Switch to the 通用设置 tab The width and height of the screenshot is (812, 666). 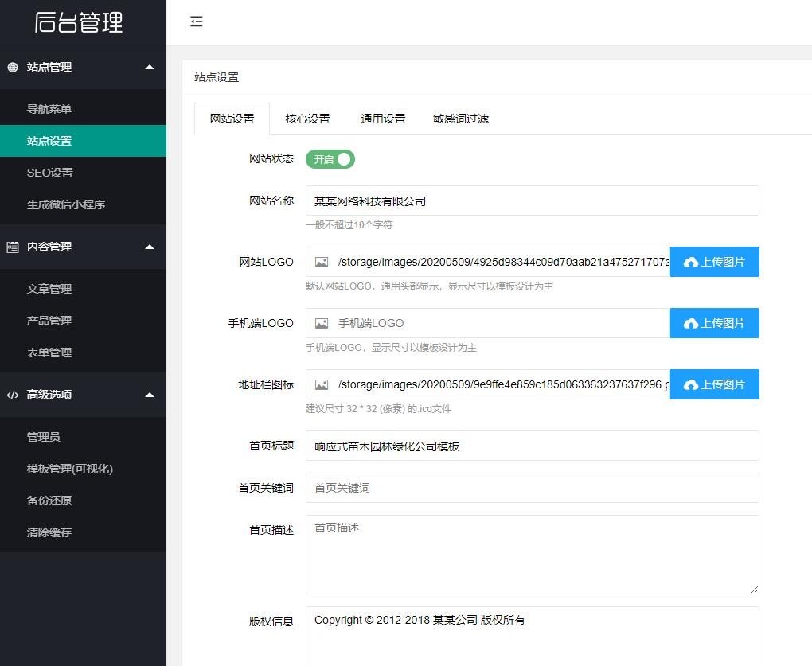tap(383, 119)
